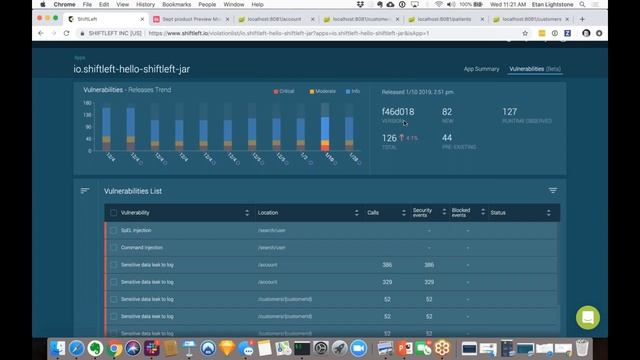Viewport: 640px width, 360px height.
Task: Open a new browser tab with plus
Action: [582, 19]
